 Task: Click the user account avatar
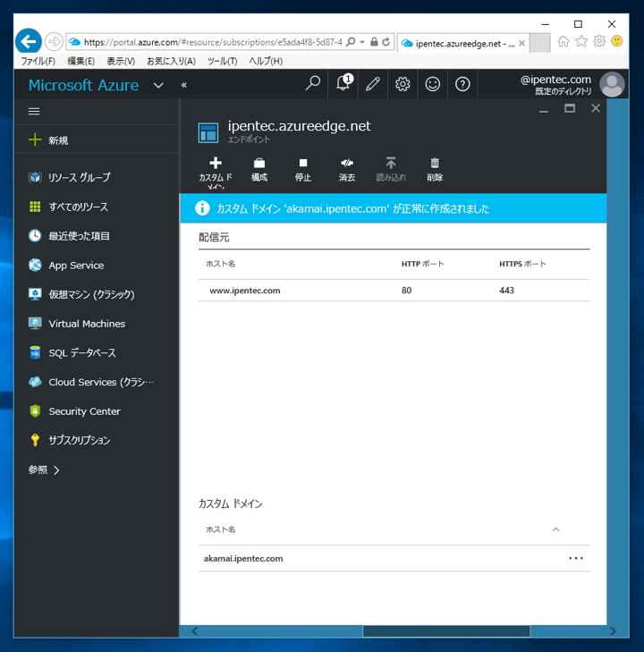(x=612, y=84)
